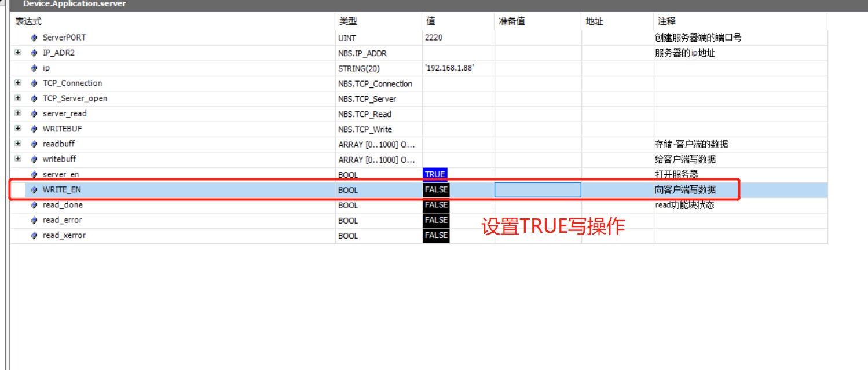868x370 pixels.
Task: Expand the TCP_Connection variable row
Action: (x=18, y=83)
